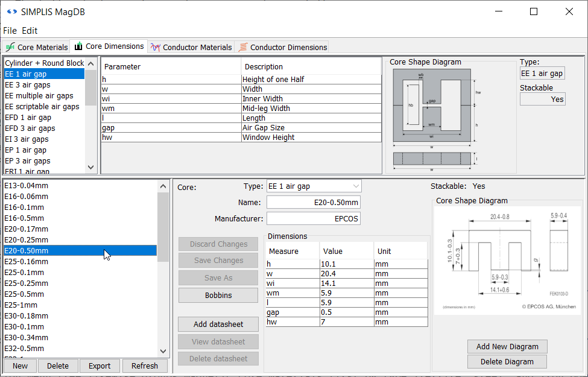Edit the core Name input field
The height and width of the screenshot is (377, 588).
[x=313, y=202]
